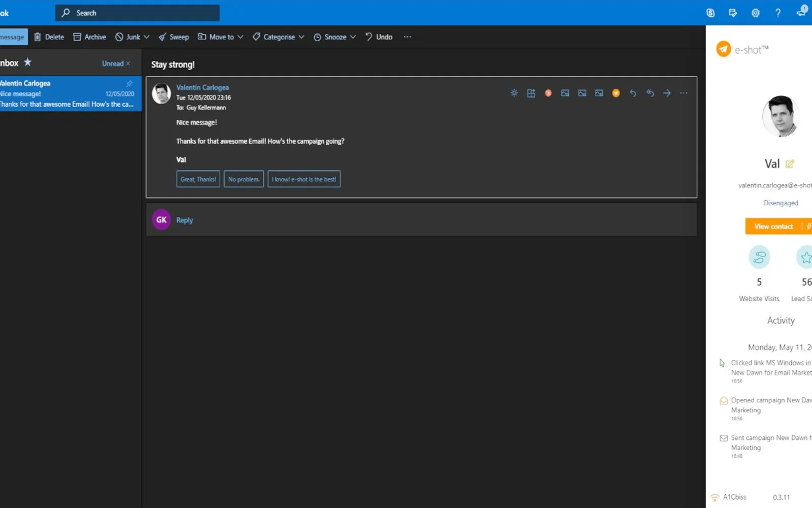
Task: Archive the selected email
Action: pyautogui.click(x=90, y=37)
